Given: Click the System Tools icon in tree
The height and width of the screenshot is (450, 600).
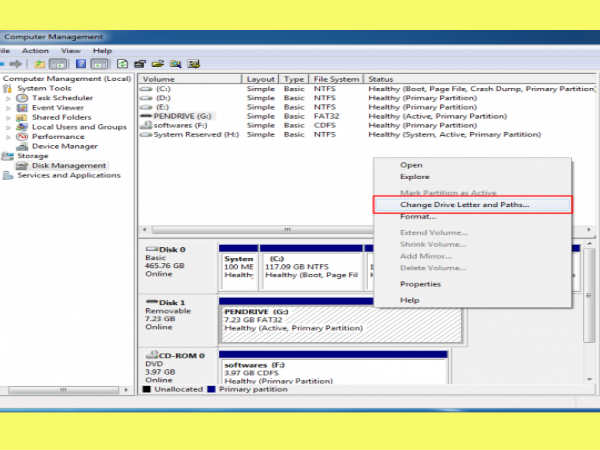Looking at the screenshot, I should point(7,88).
